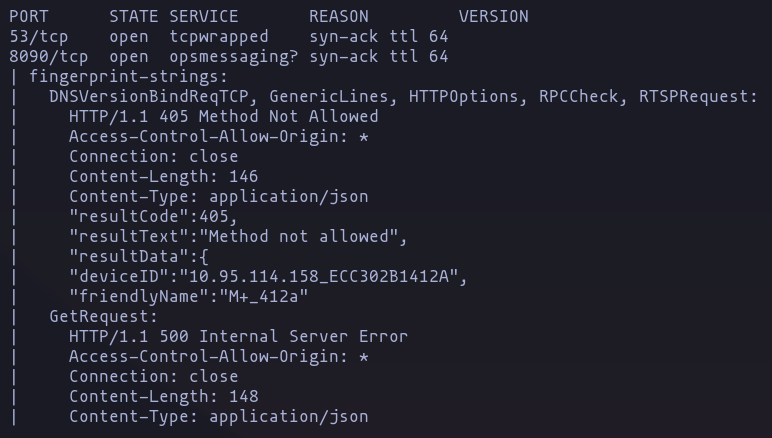
Task: Click the opsmessaging? service name
Action: click(234, 57)
